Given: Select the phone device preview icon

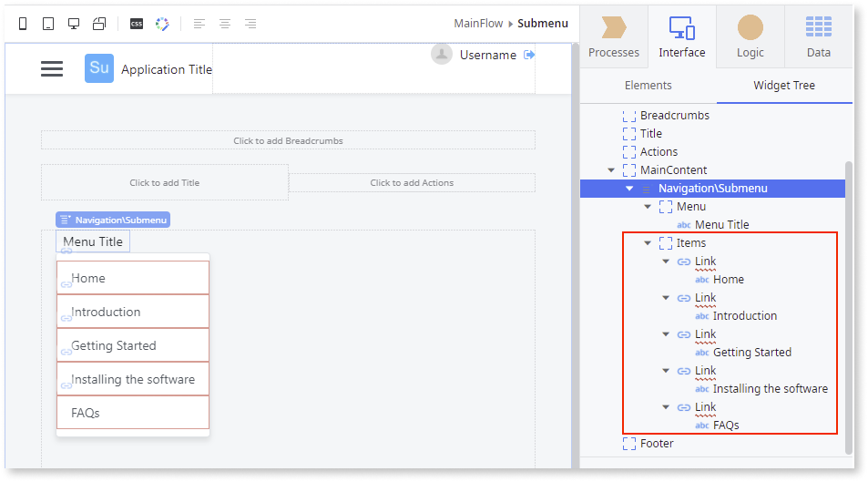Looking at the screenshot, I should click(24, 24).
